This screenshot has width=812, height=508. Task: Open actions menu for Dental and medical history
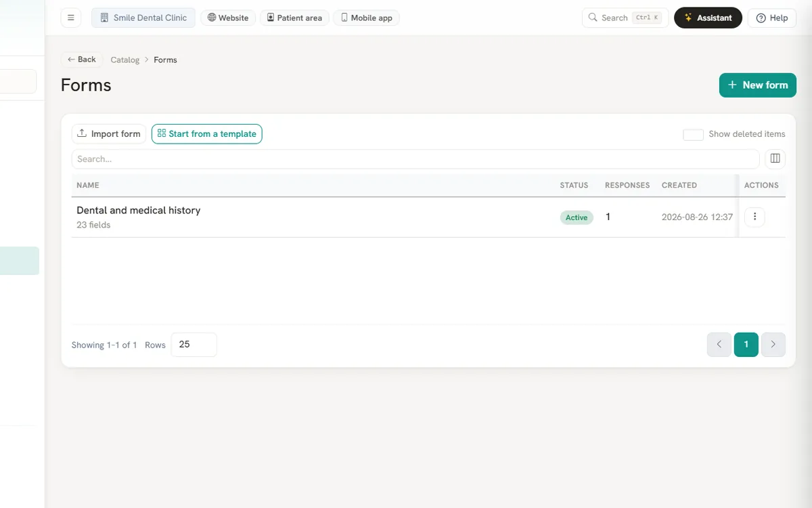point(754,217)
